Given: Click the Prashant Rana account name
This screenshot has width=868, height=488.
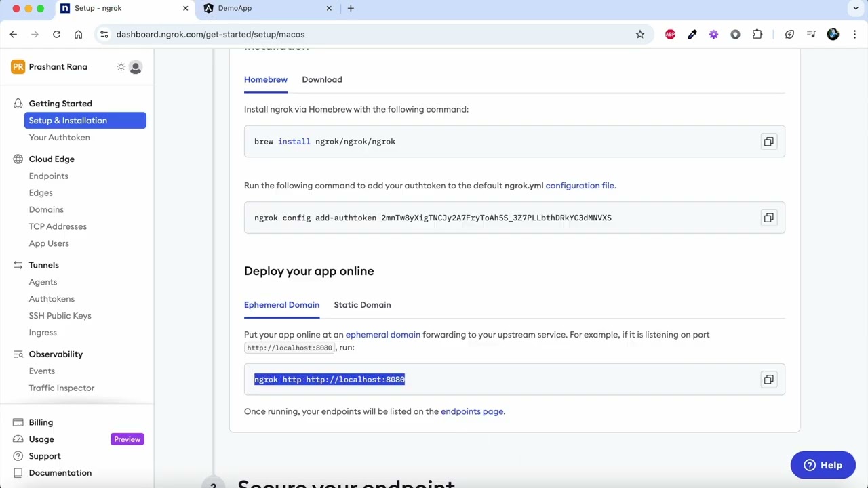Looking at the screenshot, I should click(58, 67).
